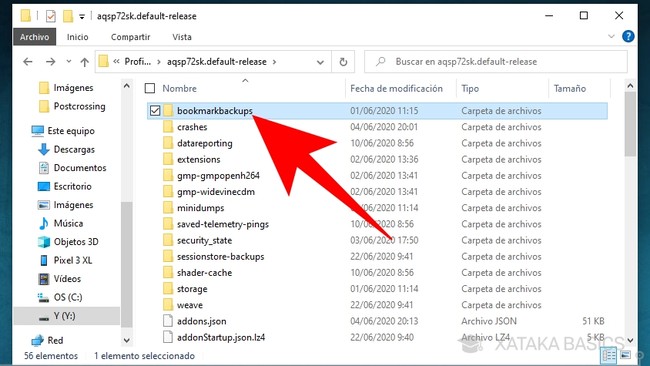
Task: Open the Archivo menu
Action: click(x=34, y=37)
